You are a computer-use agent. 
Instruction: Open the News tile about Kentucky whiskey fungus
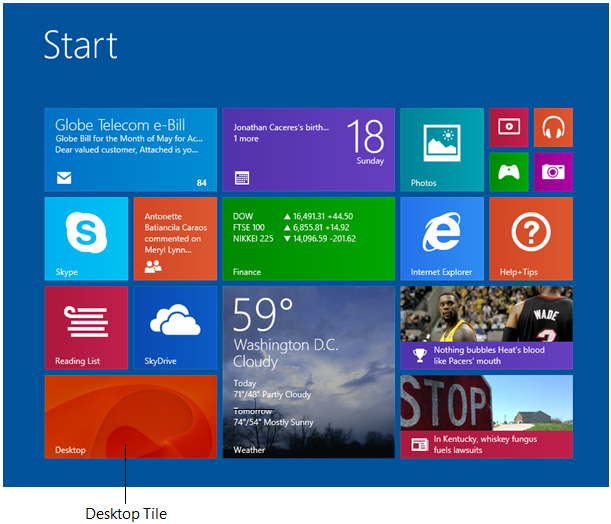click(x=486, y=416)
